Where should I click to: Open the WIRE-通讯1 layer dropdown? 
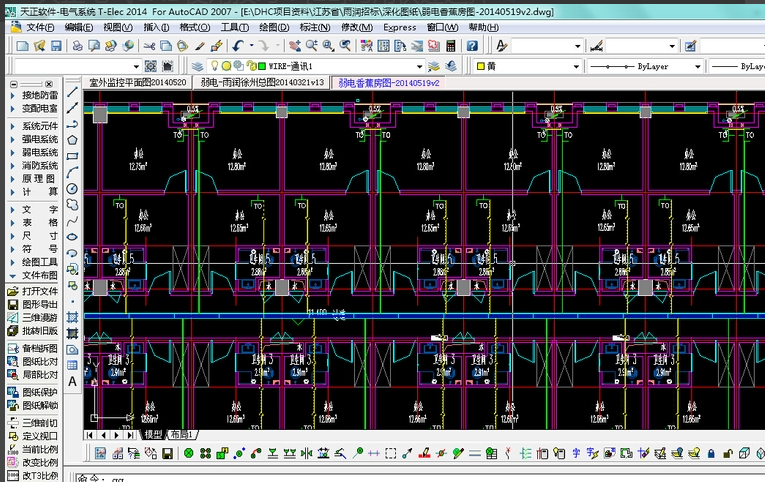click(419, 66)
